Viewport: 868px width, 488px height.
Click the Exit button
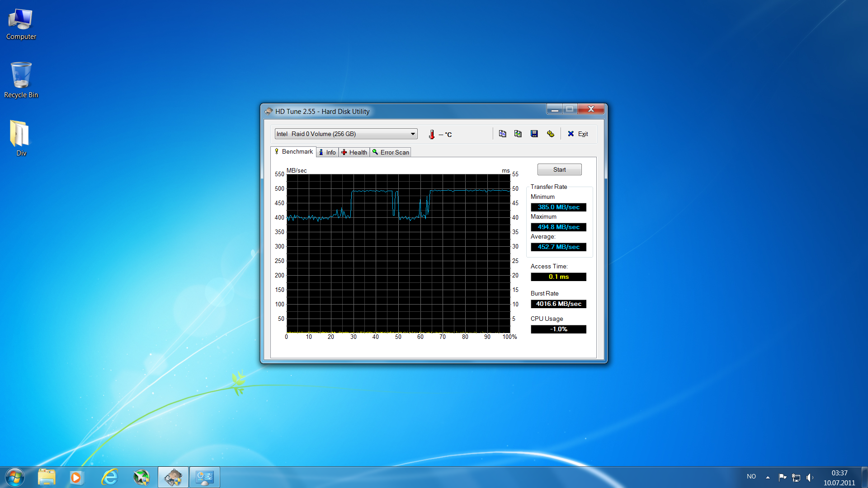point(578,134)
